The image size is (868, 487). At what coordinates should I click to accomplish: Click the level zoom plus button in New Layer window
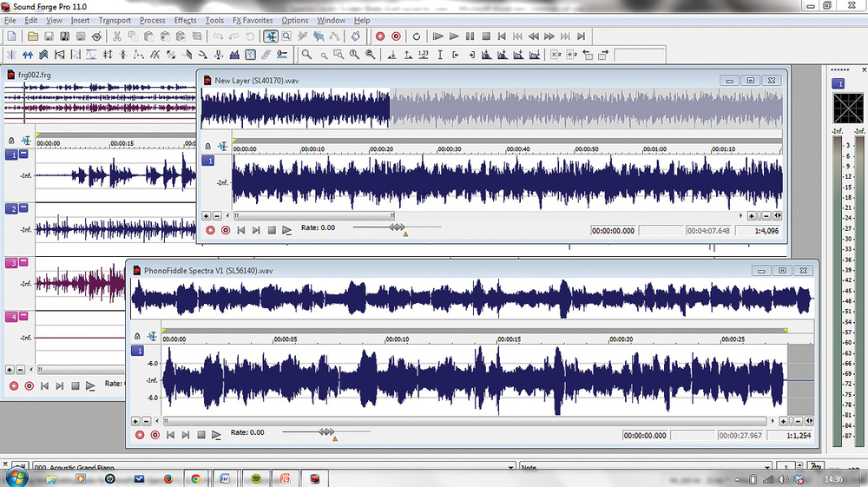pos(206,216)
